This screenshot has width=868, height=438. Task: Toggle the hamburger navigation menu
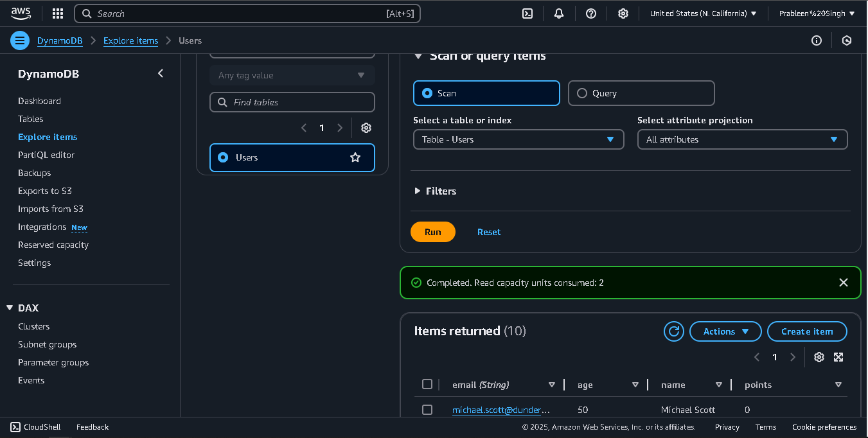click(20, 40)
